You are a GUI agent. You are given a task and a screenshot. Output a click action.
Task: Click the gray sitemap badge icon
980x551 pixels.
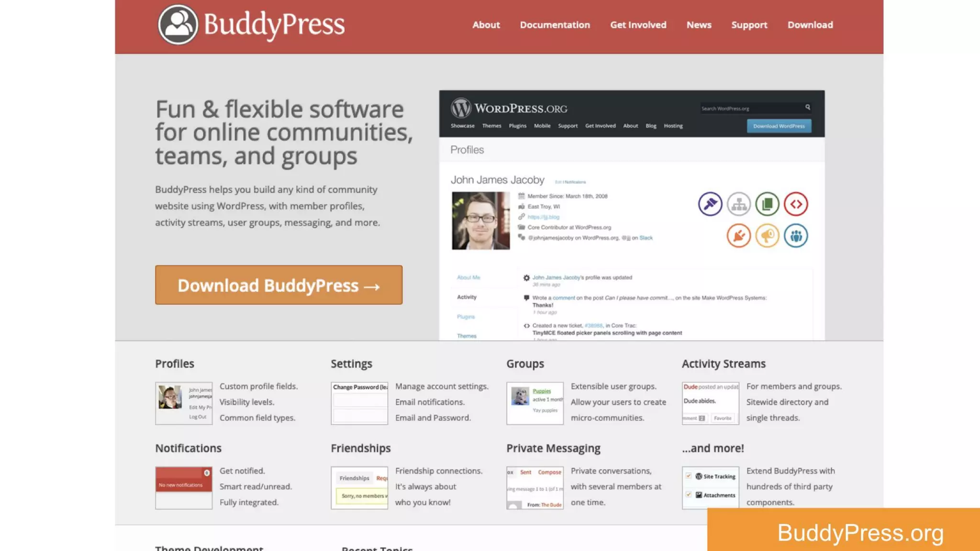pyautogui.click(x=738, y=204)
